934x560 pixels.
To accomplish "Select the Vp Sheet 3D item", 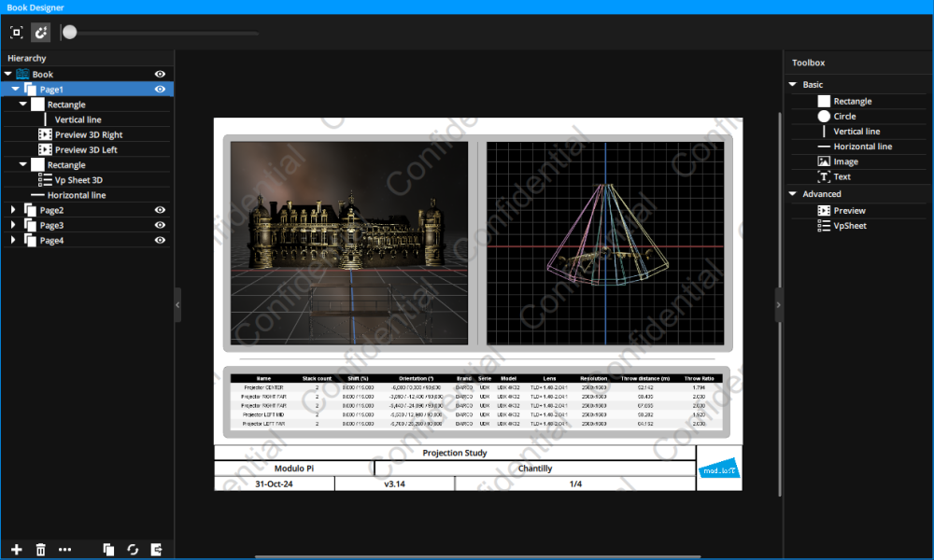I will click(78, 180).
